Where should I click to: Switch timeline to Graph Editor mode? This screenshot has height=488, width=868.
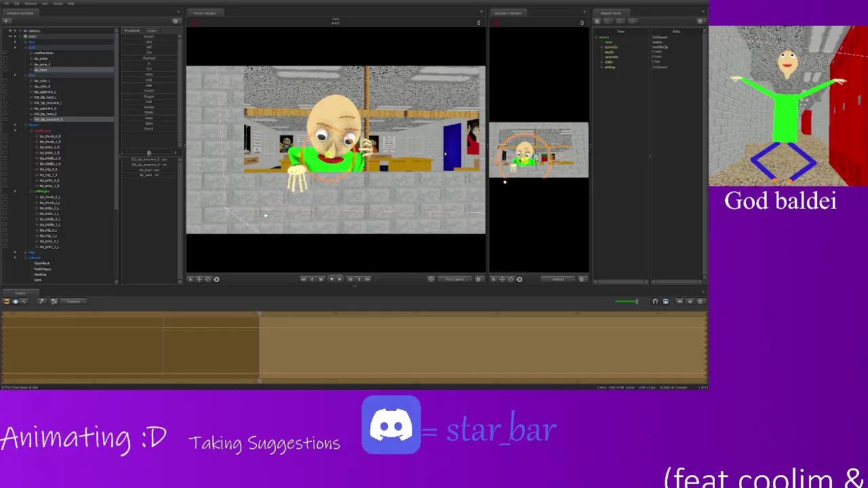coord(24,302)
